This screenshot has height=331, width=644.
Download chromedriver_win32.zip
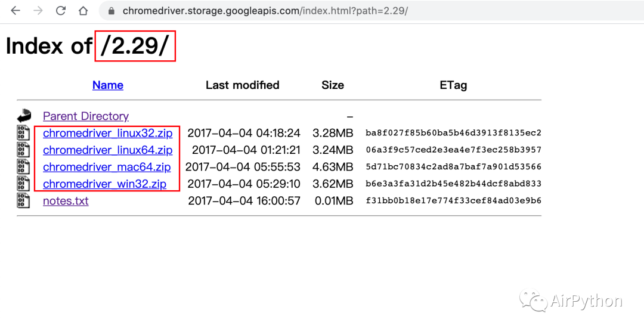[x=105, y=184]
